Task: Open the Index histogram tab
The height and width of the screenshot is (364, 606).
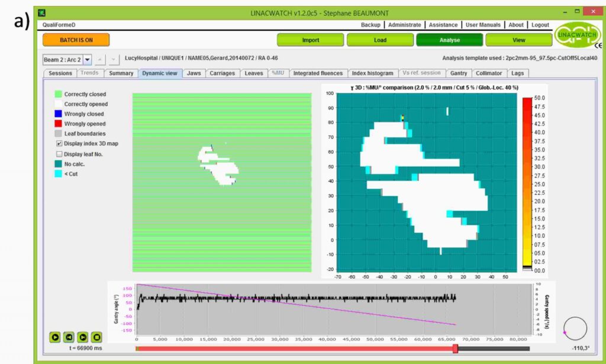Action: pyautogui.click(x=373, y=73)
